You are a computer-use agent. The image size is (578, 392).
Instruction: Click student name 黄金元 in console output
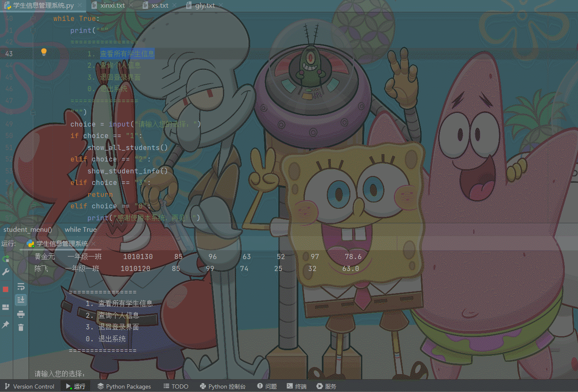(x=45, y=257)
